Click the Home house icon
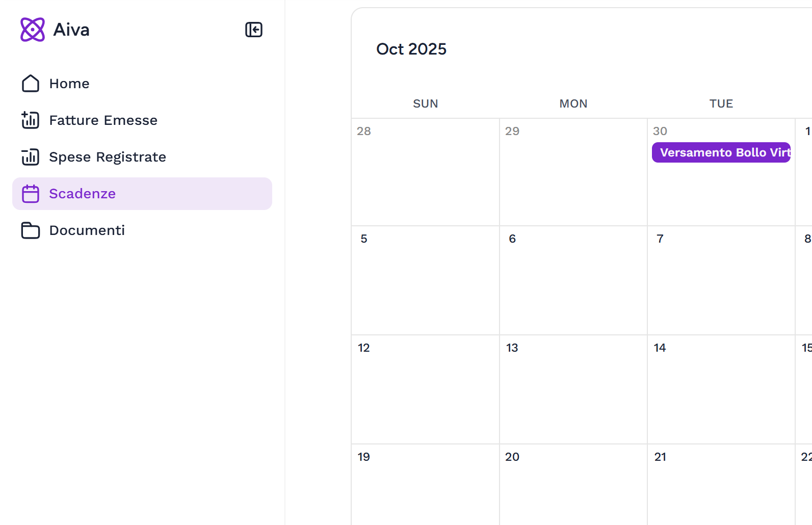The height and width of the screenshot is (525, 812). pos(31,84)
